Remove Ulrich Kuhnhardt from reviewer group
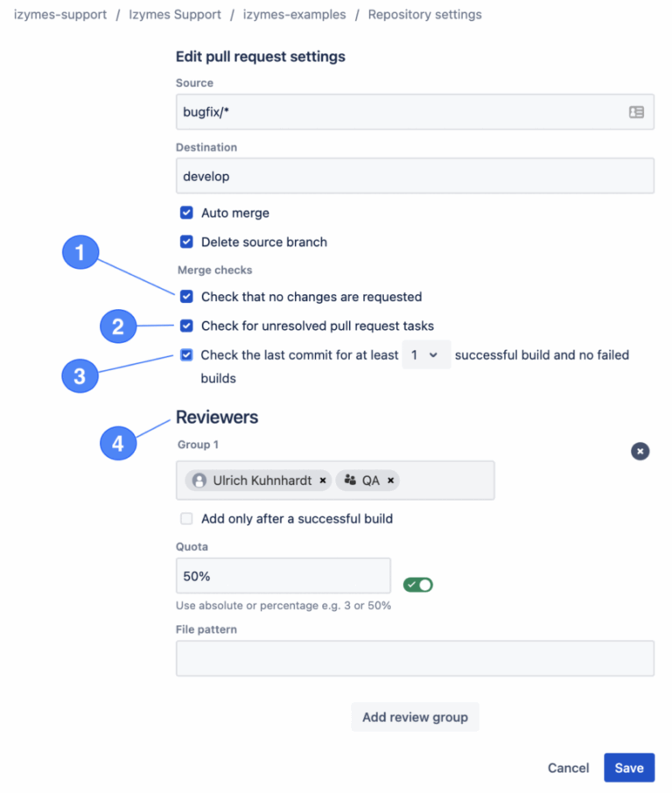Screen dimensions: 672x793 click(x=323, y=481)
